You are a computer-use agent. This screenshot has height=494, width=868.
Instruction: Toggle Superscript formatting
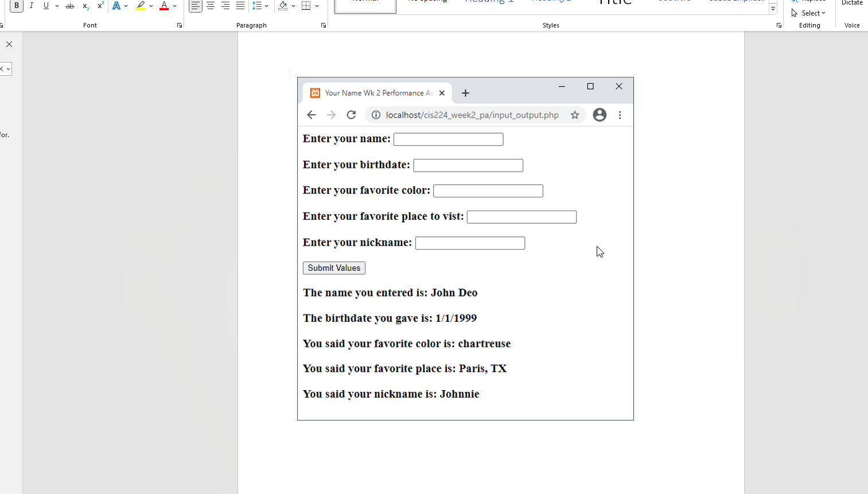point(100,6)
